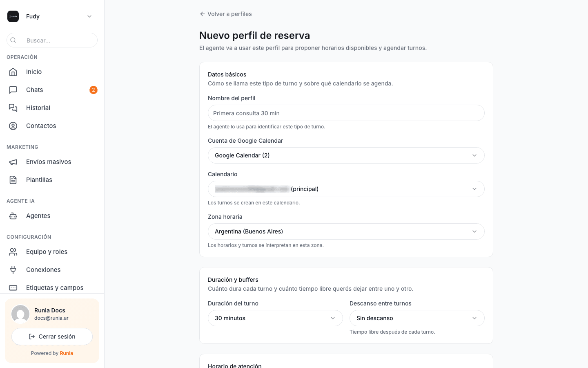Image resolution: width=588 pixels, height=368 pixels.
Task: Open the Cuenta de Google Calendar dropdown
Action: point(346,155)
